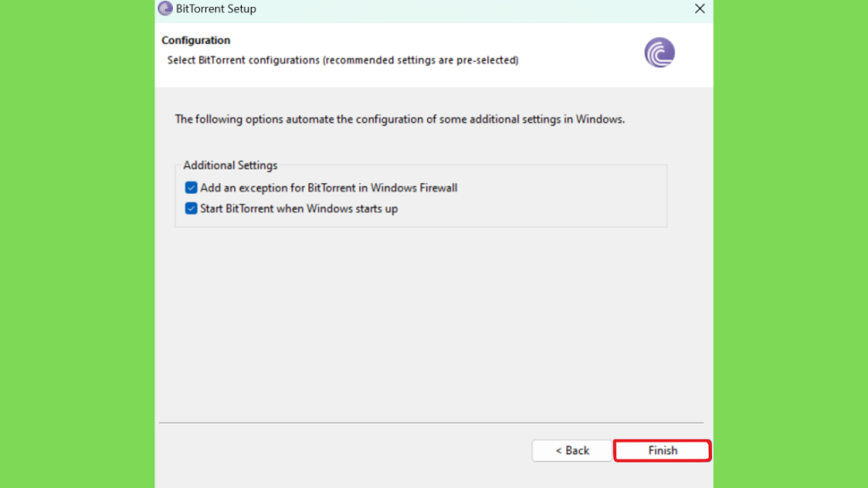Click the green background right of the dialog

791,244
